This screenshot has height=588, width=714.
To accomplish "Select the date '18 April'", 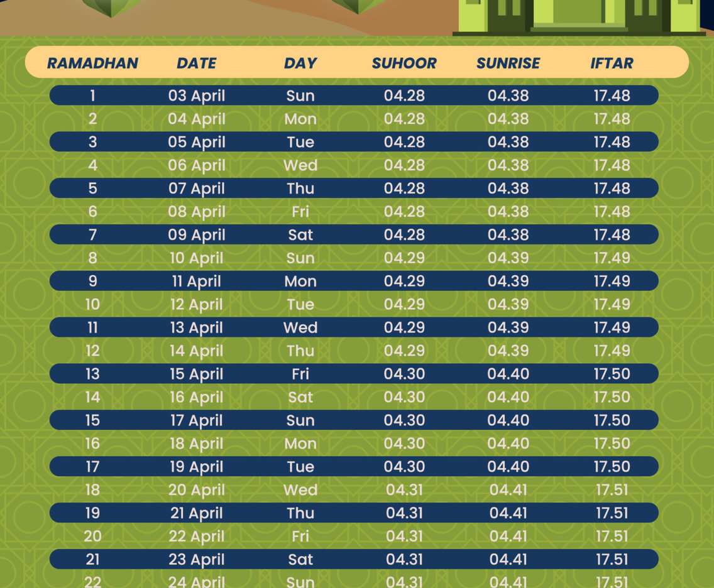I will click(196, 444).
